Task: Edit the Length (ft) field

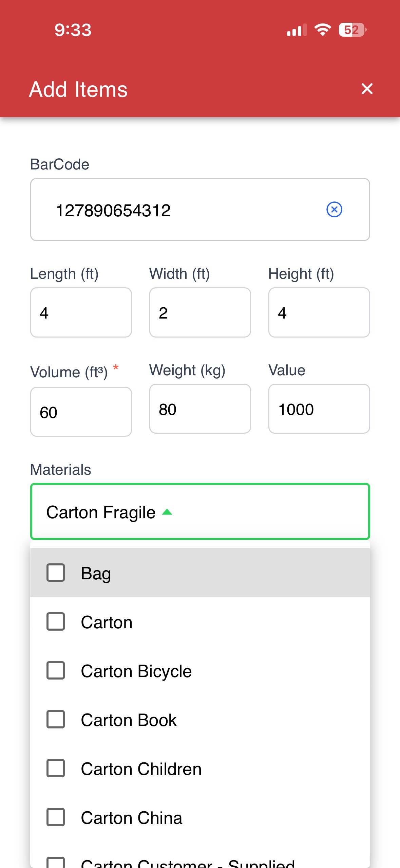Action: (81, 312)
